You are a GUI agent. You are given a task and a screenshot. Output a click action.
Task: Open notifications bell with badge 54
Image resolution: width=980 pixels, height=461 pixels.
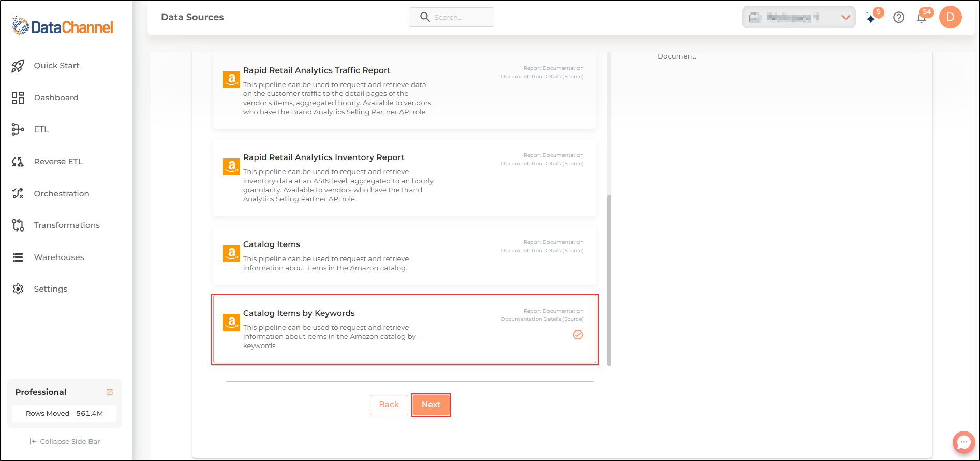click(x=923, y=17)
